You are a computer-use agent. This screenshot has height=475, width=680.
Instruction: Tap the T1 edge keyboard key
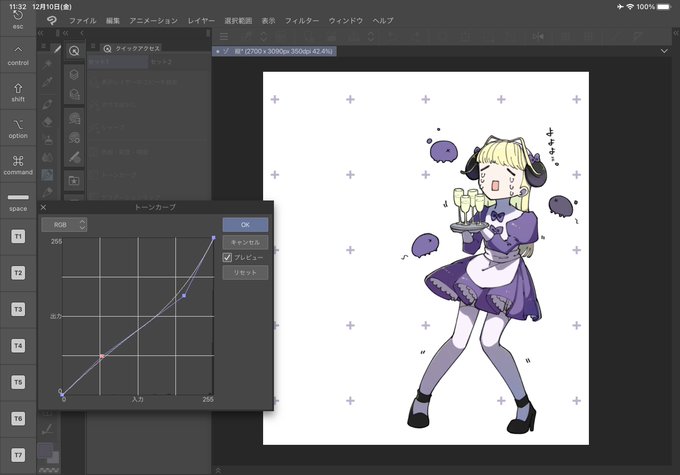click(18, 236)
